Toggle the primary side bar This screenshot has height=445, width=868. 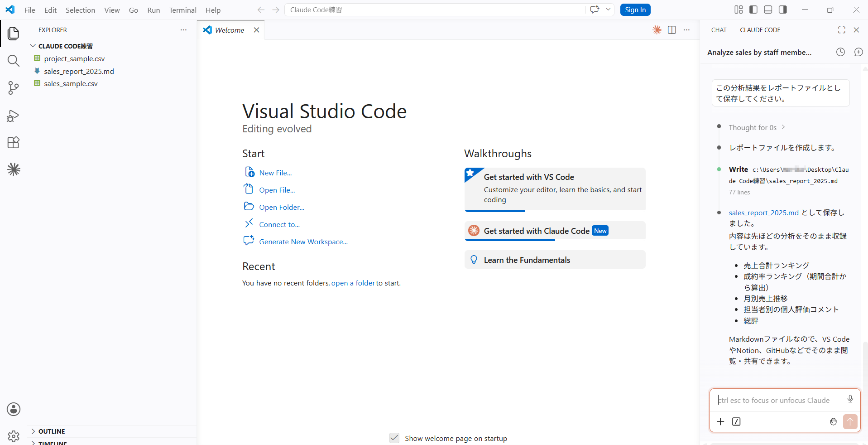(753, 10)
